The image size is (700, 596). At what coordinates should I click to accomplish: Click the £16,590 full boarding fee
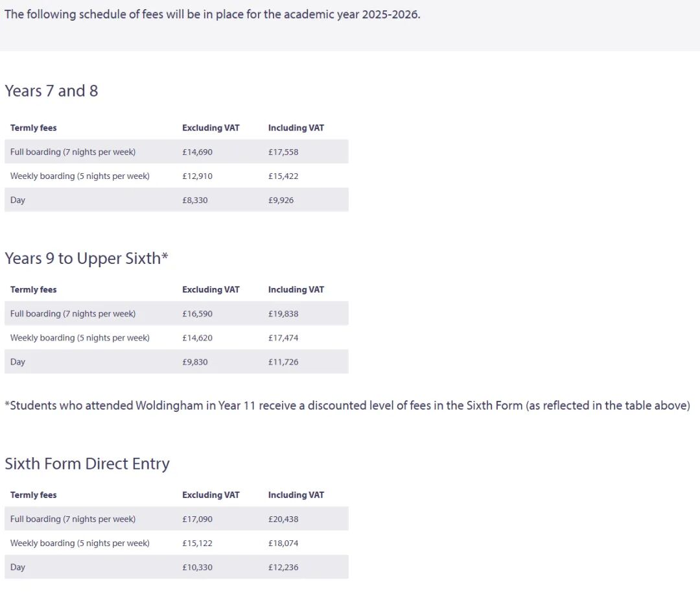197,313
